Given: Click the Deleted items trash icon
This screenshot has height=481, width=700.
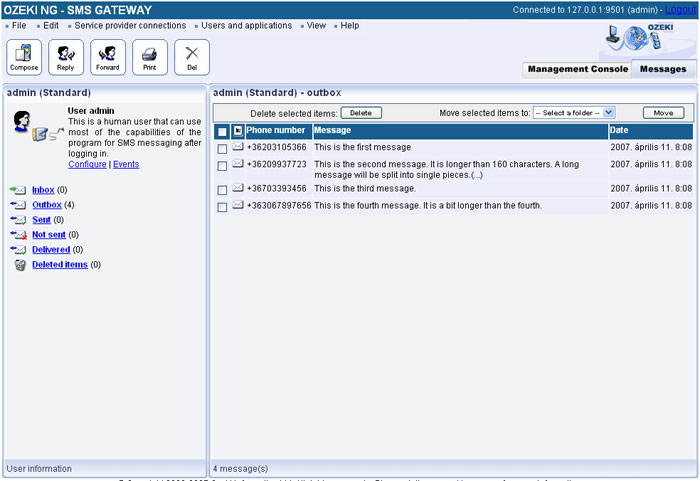Looking at the screenshot, I should click(20, 265).
